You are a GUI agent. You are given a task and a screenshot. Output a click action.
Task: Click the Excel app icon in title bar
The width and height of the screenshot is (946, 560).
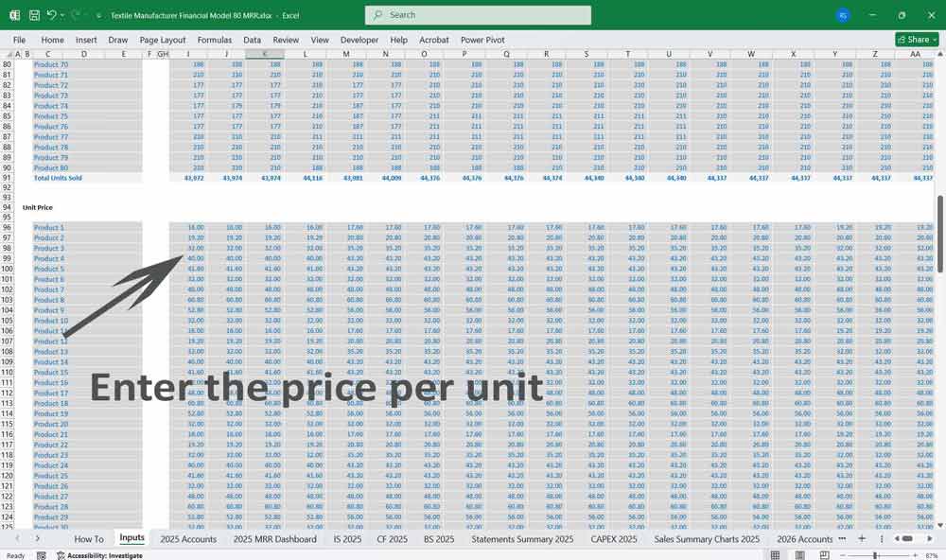[13, 15]
